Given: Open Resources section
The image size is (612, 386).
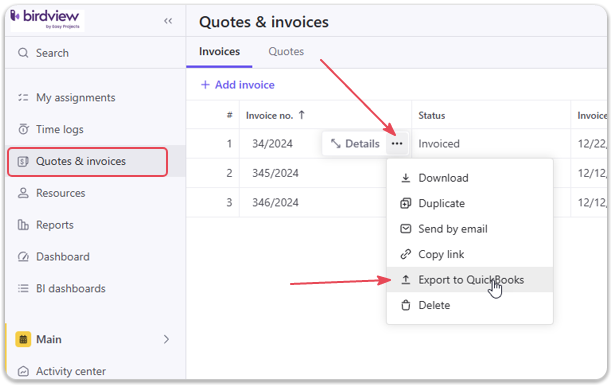Looking at the screenshot, I should pyautogui.click(x=60, y=193).
